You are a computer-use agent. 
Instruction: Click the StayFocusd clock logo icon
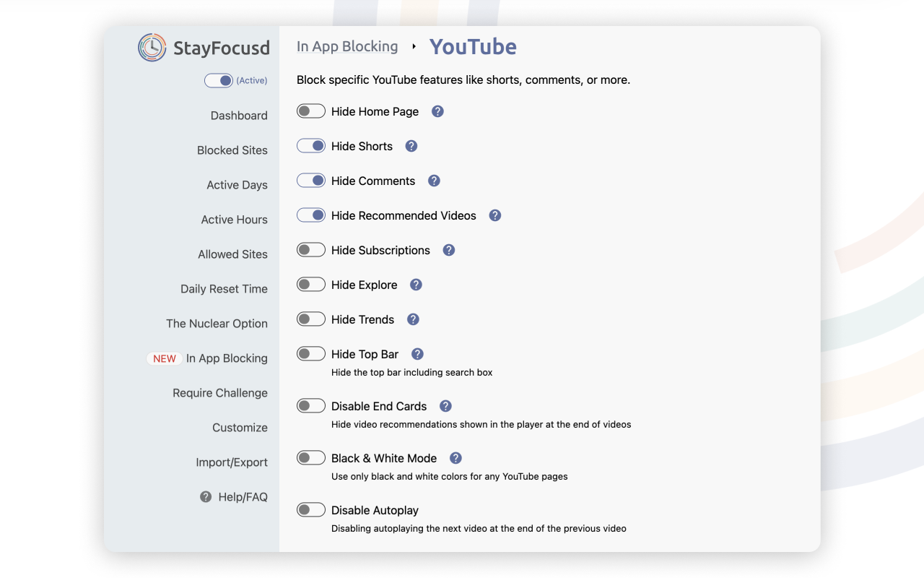coord(152,48)
